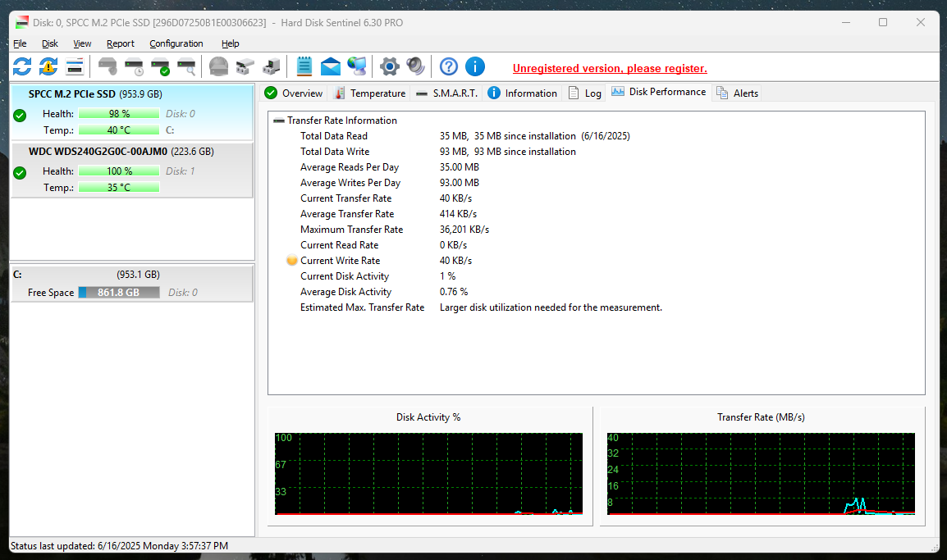947x560 pixels.
Task: Click the Transfer Rate (MB/s) graph
Action: pyautogui.click(x=761, y=474)
